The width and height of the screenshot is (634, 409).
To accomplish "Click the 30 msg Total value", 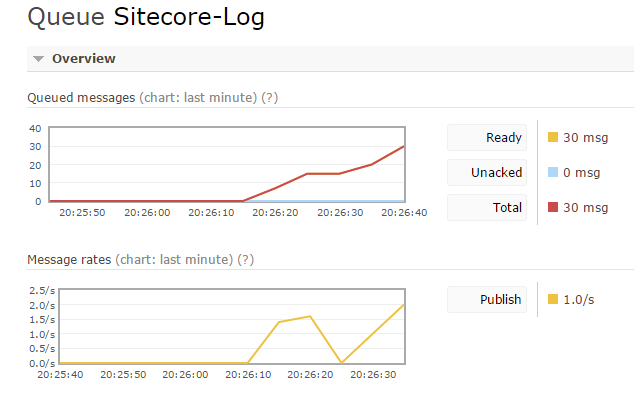I will (585, 208).
